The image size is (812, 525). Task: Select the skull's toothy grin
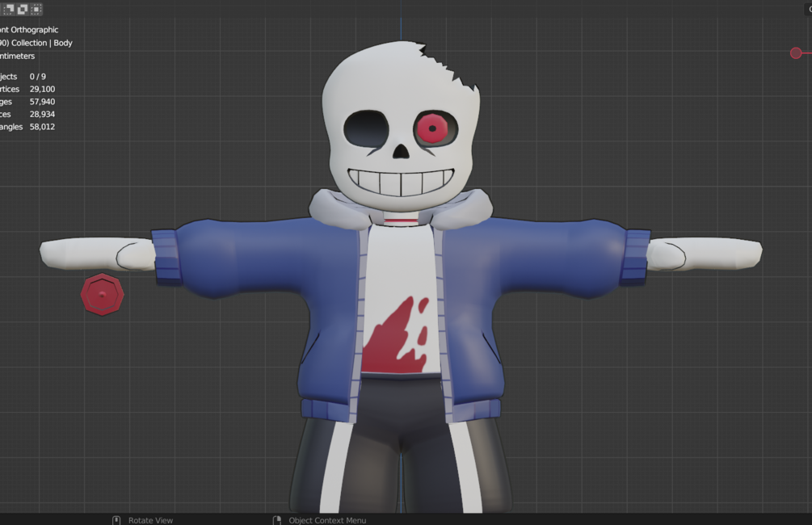400,183
